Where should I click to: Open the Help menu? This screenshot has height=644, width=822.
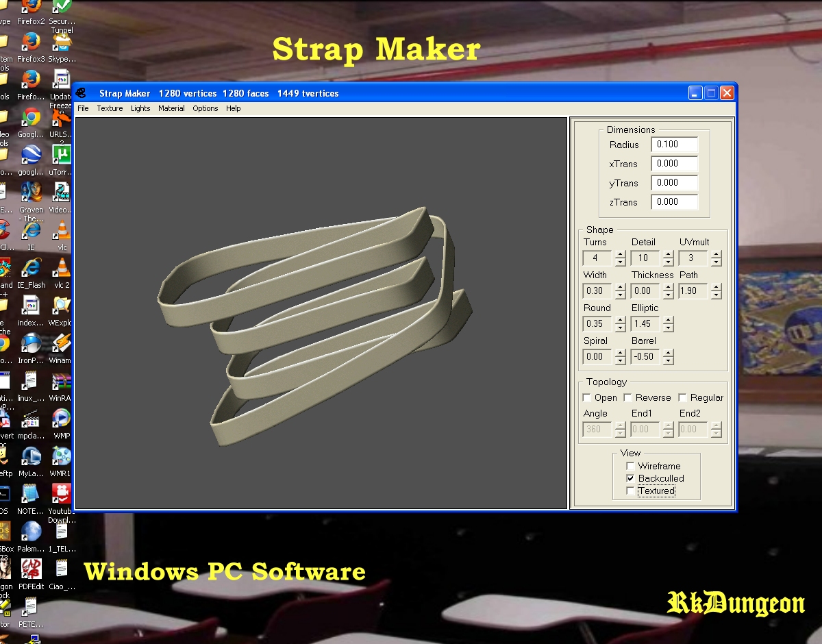234,108
